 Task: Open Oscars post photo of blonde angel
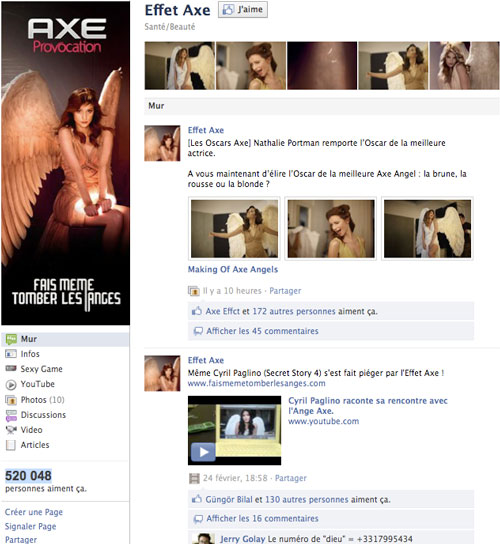pyautogui.click(x=427, y=229)
